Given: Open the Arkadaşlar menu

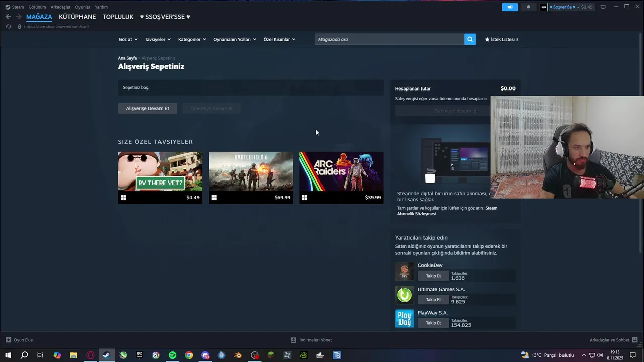Looking at the screenshot, I should click(x=60, y=7).
